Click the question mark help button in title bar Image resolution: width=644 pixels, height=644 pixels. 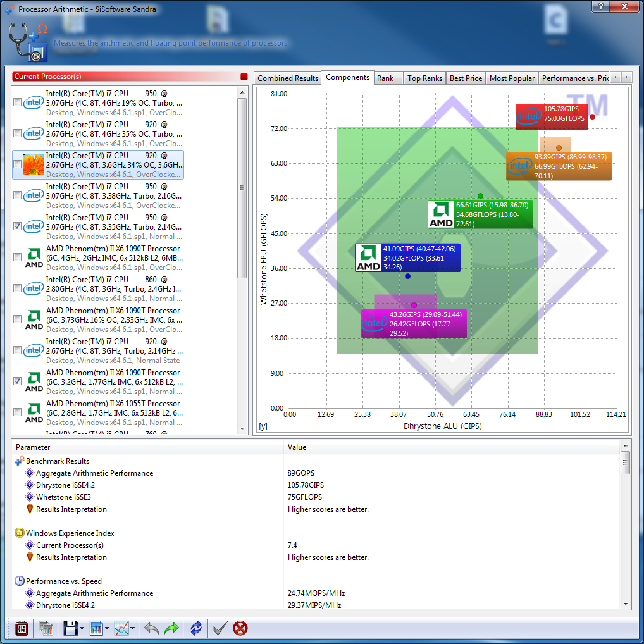[601, 6]
